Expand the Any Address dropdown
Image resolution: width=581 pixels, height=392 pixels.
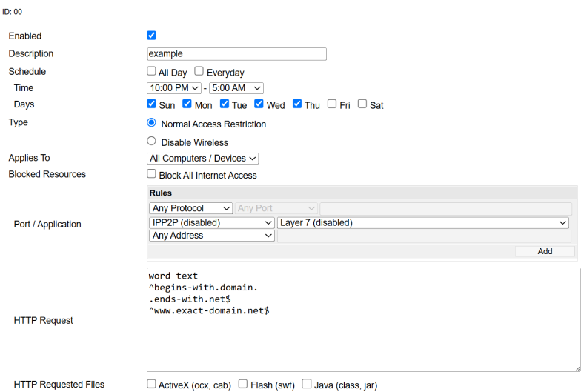coord(212,236)
